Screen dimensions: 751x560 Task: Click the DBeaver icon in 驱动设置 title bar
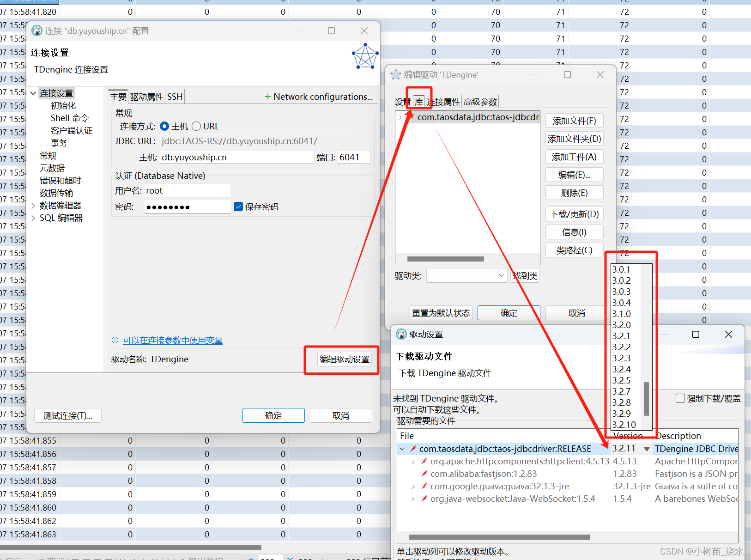(401, 334)
